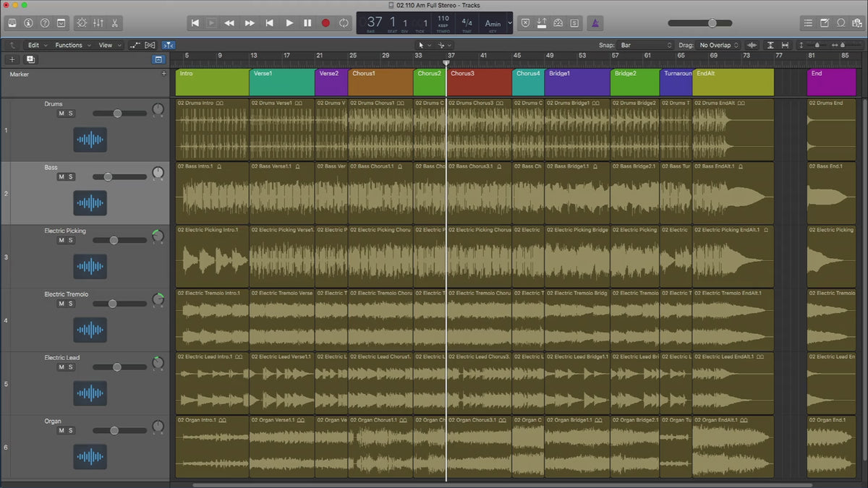
Task: Expand the LCD display mode chevron
Action: coord(510,23)
